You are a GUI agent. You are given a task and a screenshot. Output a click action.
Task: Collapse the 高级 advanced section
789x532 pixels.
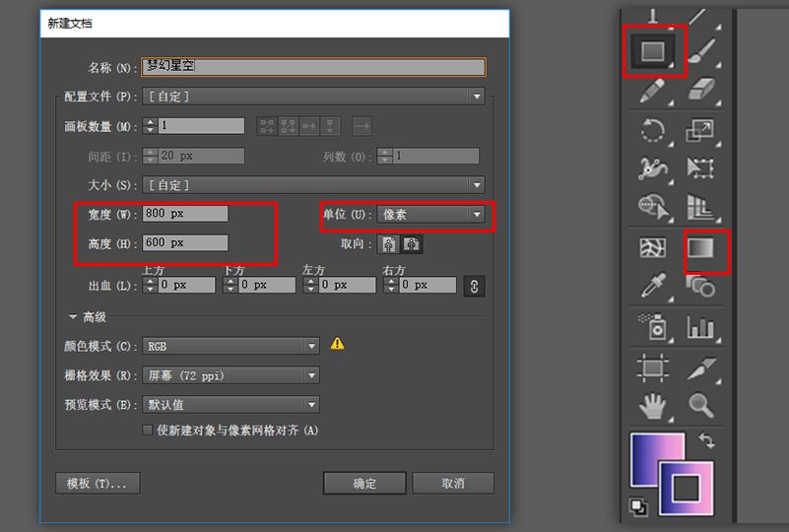(x=73, y=316)
